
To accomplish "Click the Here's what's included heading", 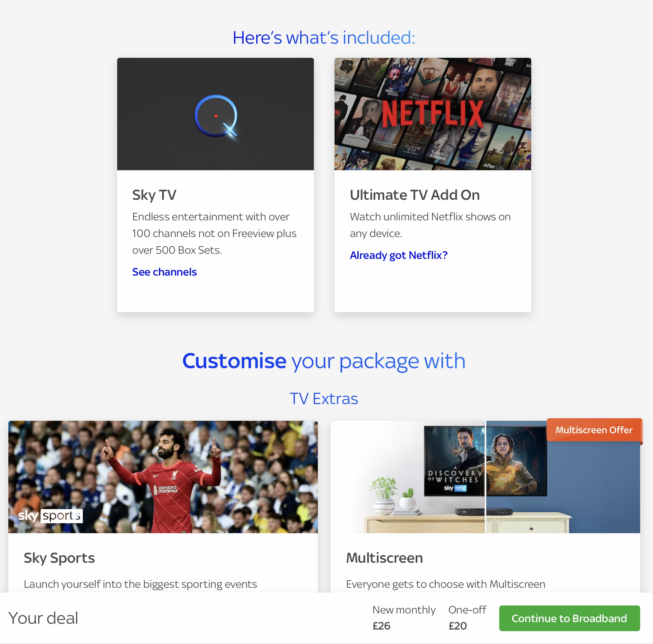I will [324, 38].
